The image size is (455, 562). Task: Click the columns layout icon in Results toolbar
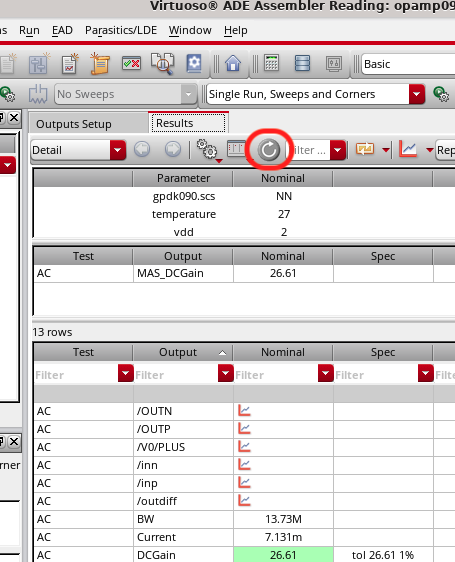236,149
